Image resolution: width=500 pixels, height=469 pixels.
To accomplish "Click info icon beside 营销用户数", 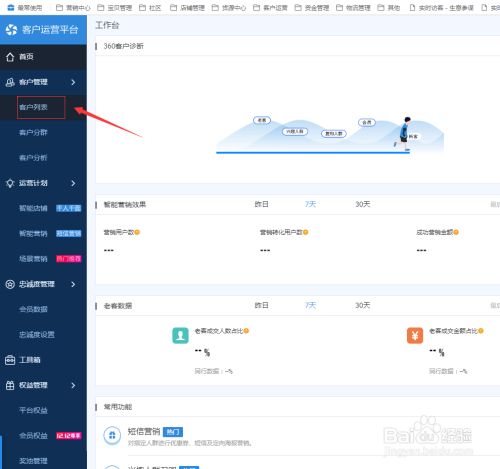I will click(x=137, y=232).
